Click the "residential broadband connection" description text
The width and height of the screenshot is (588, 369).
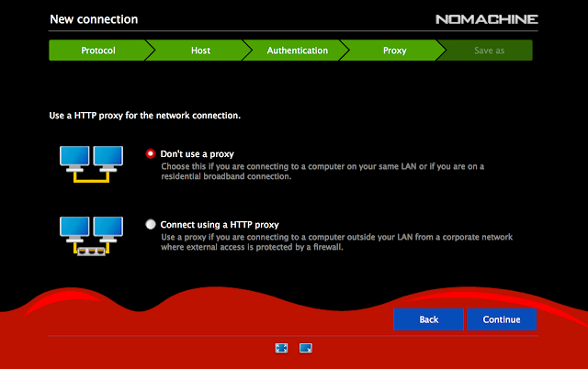click(226, 176)
